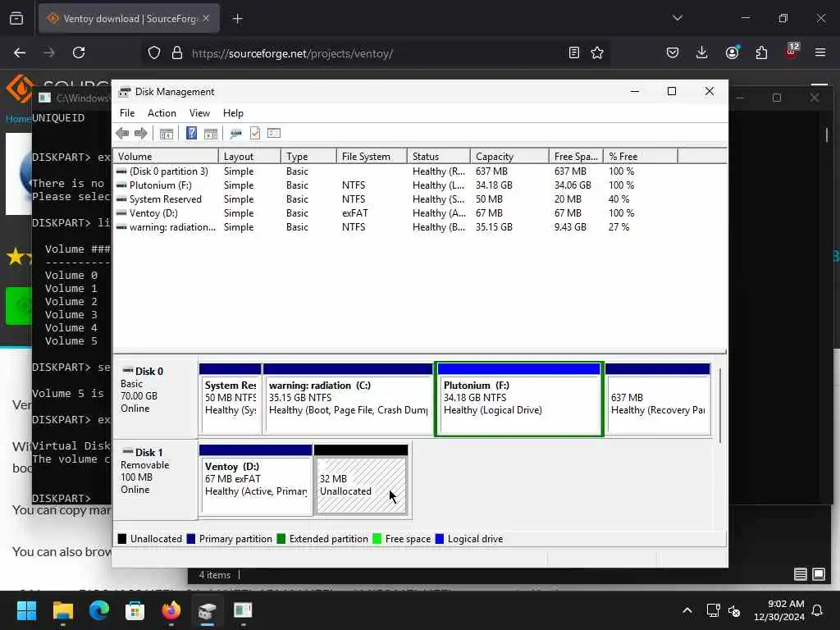Click the Primary partition legend swatch
The height and width of the screenshot is (630, 840).
coord(190,539)
